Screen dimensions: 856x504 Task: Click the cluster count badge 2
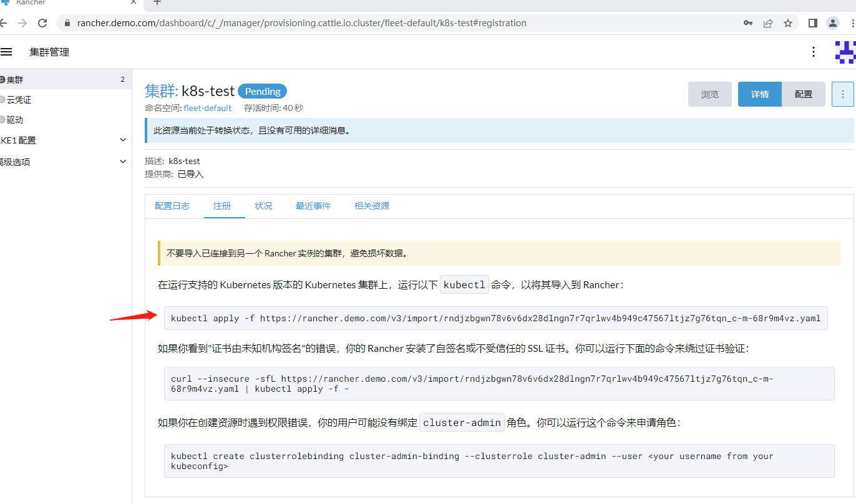(x=123, y=80)
